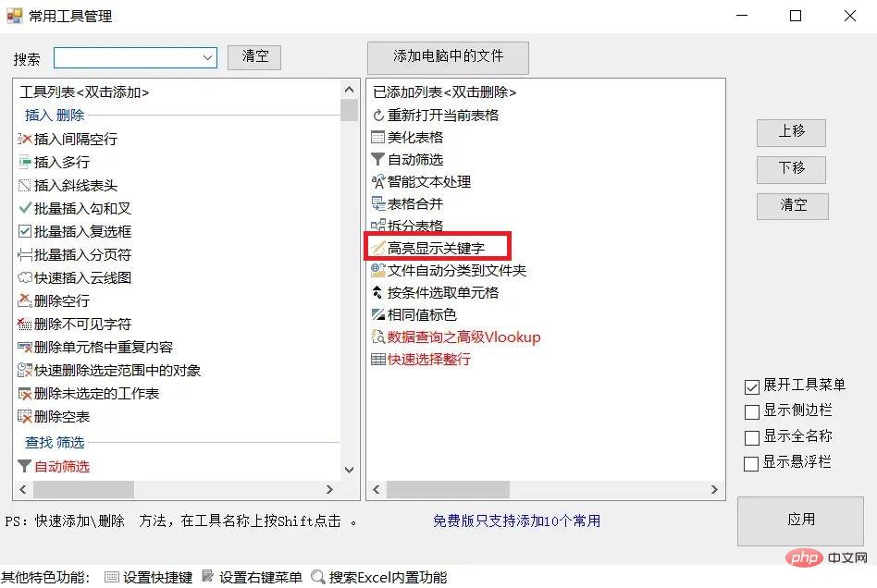Click the 上移 button
Viewport: 877px width, 588px height.
click(x=791, y=132)
